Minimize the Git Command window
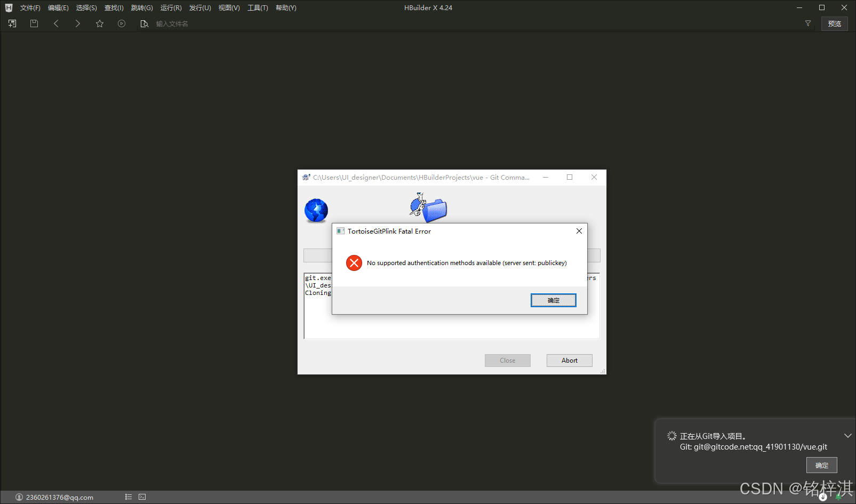The image size is (856, 504). (546, 177)
